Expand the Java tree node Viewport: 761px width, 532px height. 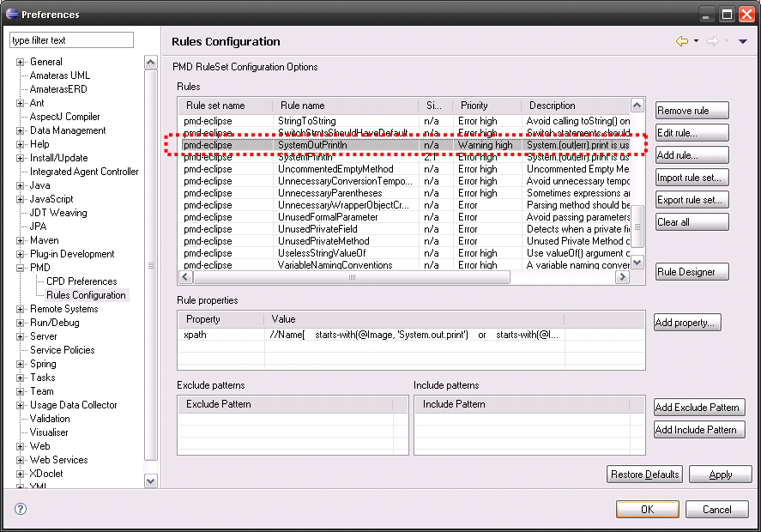click(21, 185)
